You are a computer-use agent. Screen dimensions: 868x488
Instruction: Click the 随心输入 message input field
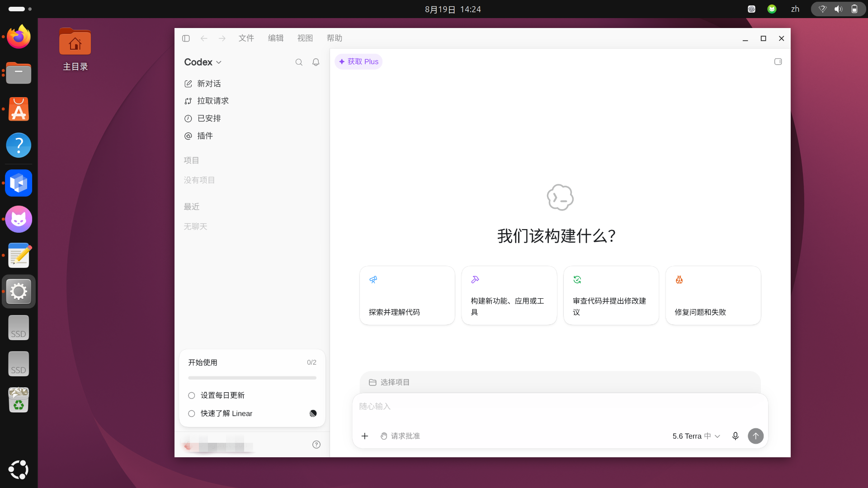click(x=560, y=407)
